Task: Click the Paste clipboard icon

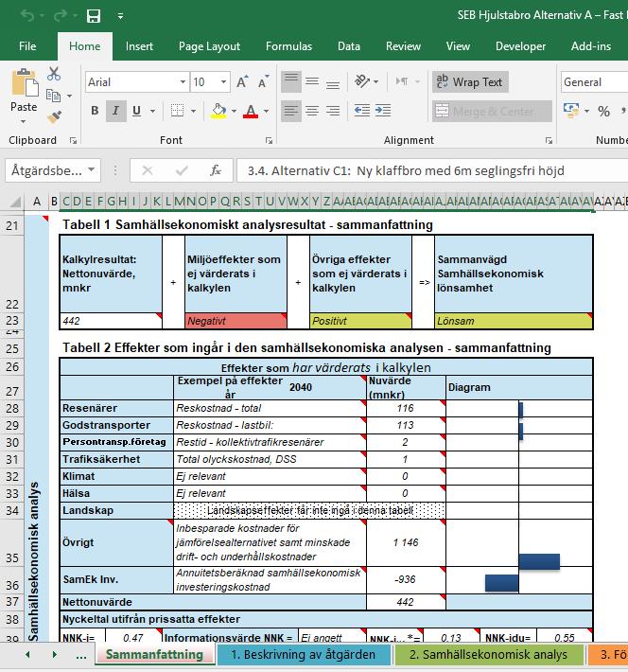Action: point(24,82)
